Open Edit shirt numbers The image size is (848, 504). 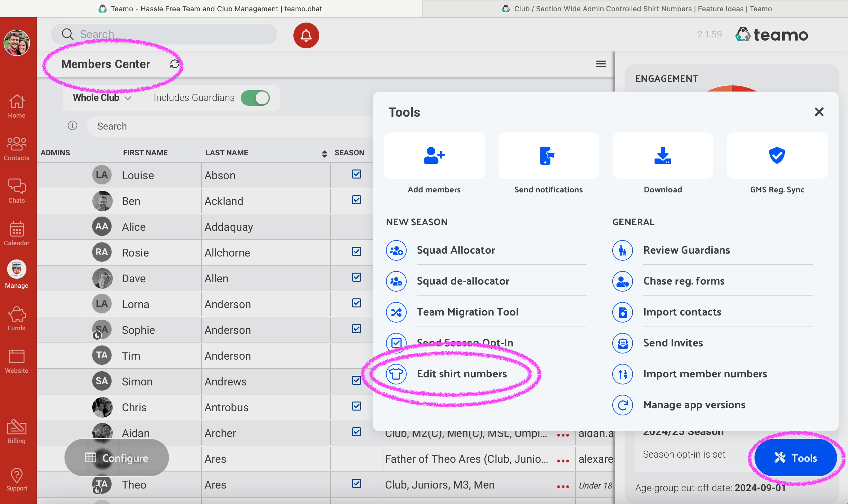[462, 374]
